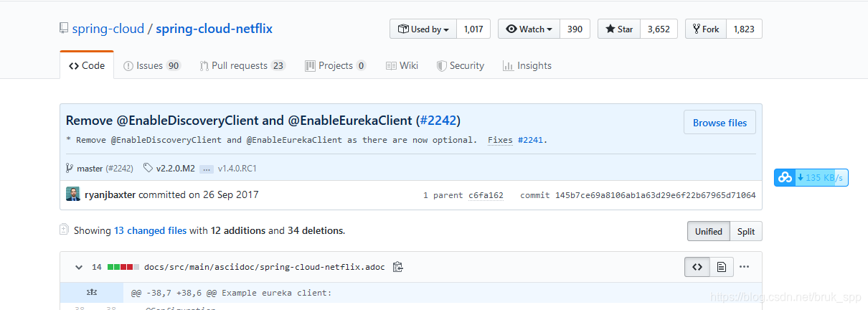The image size is (868, 310).
Task: Collapse the spring-cloud-netflix.adoc diff
Action: coord(79,267)
